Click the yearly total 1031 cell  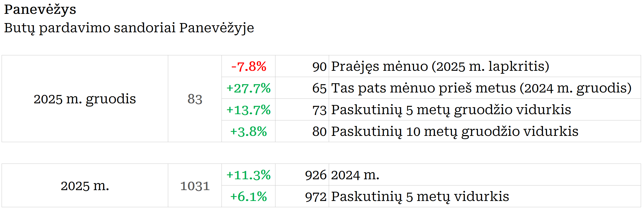[x=195, y=186]
